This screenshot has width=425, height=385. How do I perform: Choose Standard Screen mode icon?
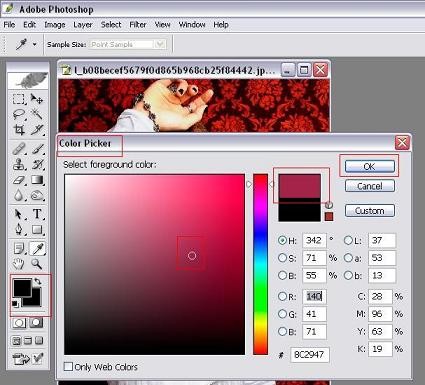point(16,341)
